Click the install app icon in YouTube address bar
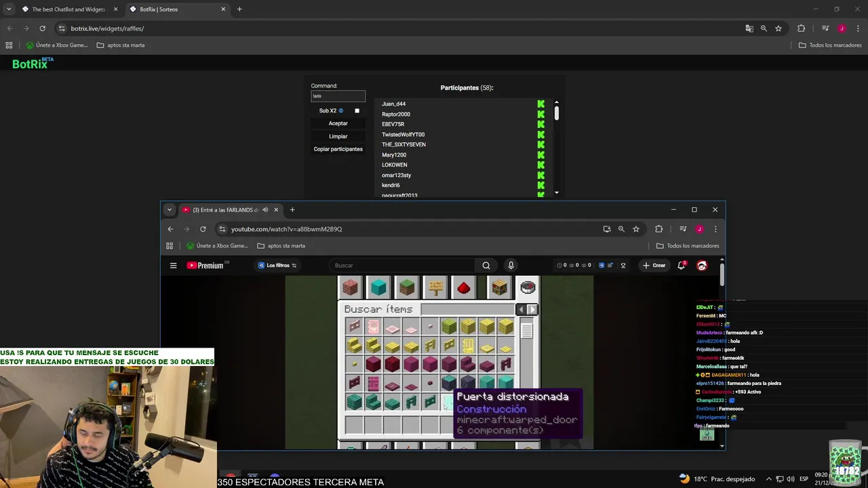 (607, 229)
